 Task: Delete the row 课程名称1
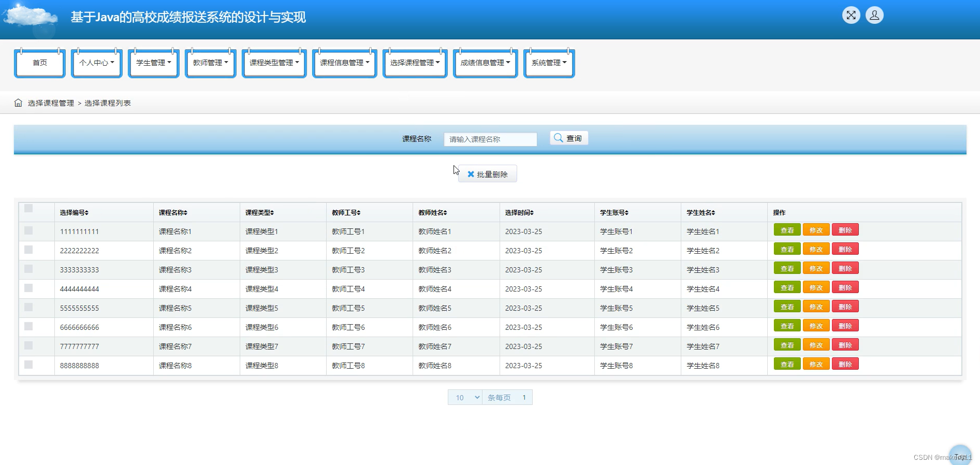coord(845,230)
